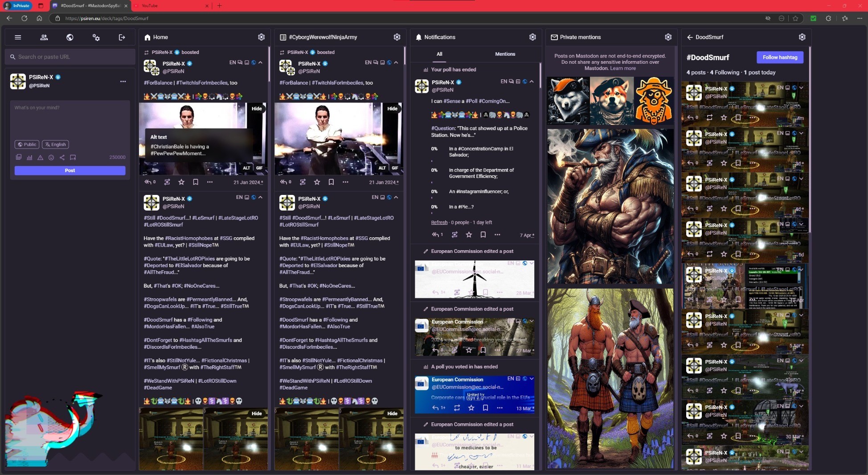Open the local community timeline people icon
Screen dimensions: 868x475
[x=44, y=37]
